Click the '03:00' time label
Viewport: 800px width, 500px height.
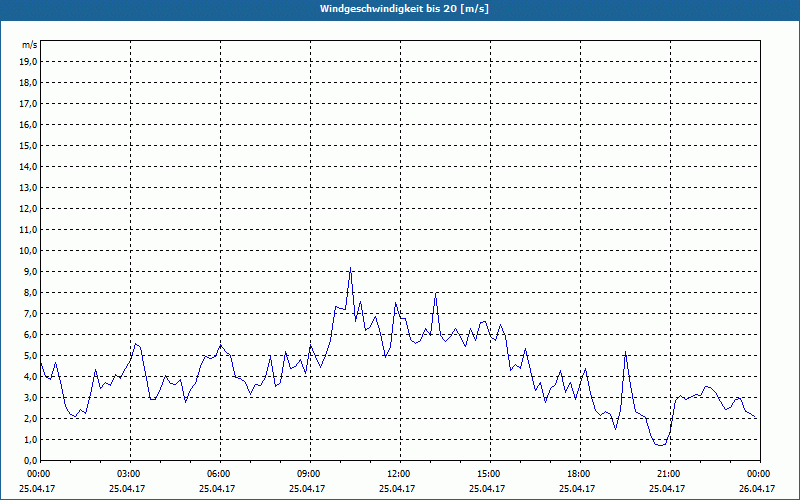pyautogui.click(x=131, y=474)
